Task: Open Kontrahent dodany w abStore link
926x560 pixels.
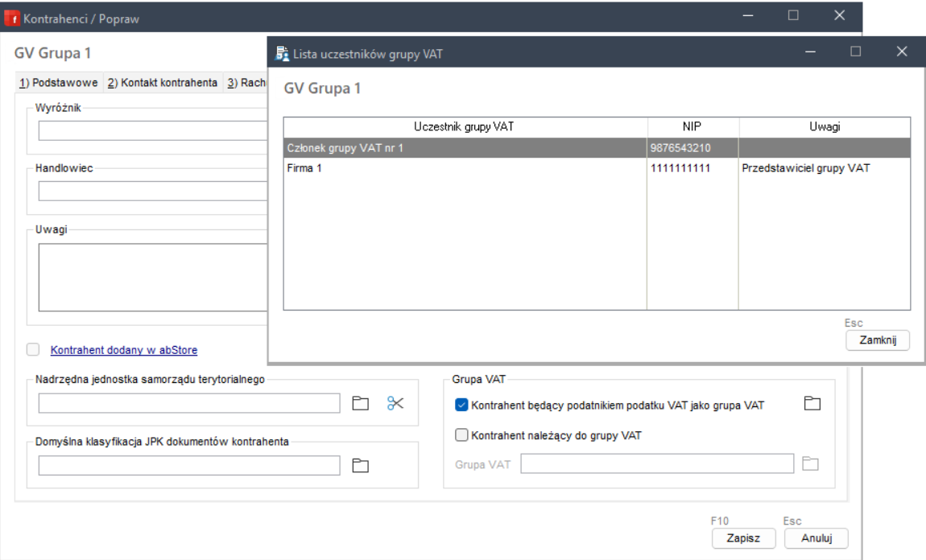Action: click(x=124, y=350)
